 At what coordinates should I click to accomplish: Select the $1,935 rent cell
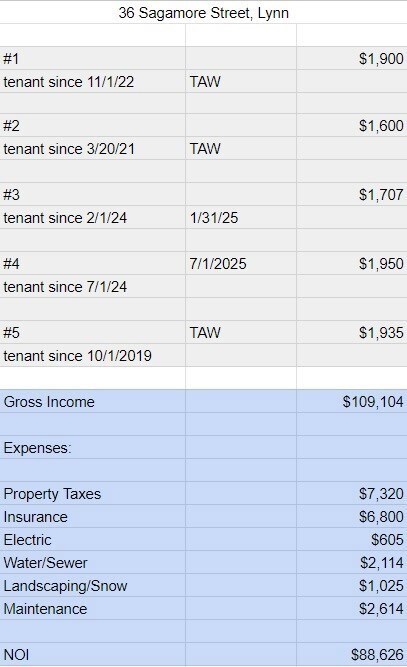pos(352,332)
